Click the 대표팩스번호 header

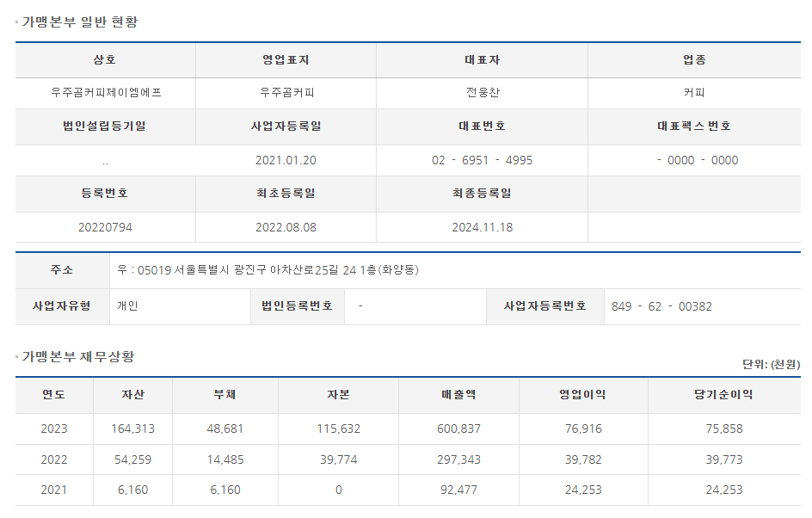point(694,126)
